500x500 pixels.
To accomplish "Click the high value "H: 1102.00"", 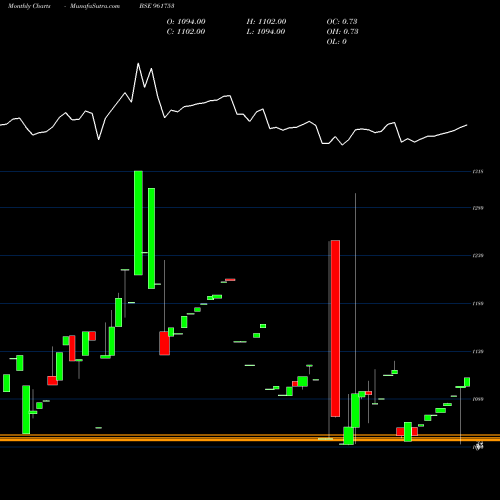I will pos(266,22).
